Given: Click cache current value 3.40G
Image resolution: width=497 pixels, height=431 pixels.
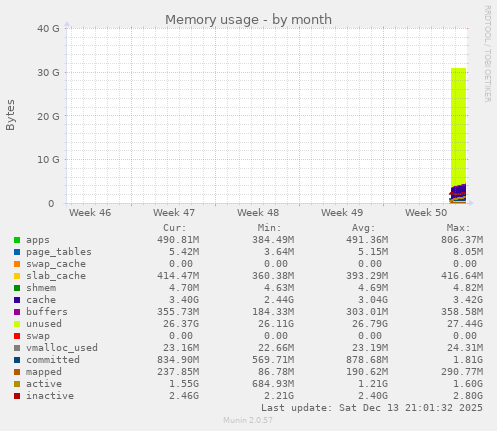Looking at the screenshot, I should click(184, 300).
